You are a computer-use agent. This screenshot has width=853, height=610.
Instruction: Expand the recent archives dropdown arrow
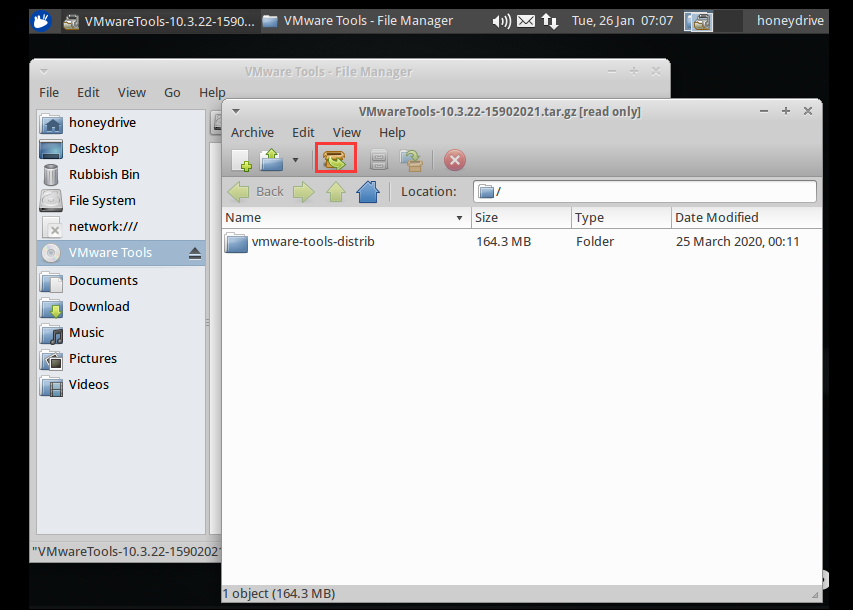point(295,161)
